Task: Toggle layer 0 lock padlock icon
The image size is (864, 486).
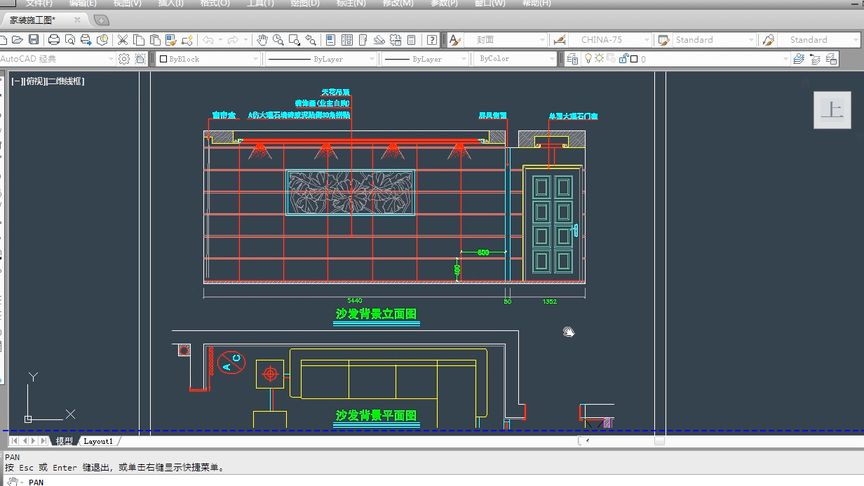Action: (623, 58)
